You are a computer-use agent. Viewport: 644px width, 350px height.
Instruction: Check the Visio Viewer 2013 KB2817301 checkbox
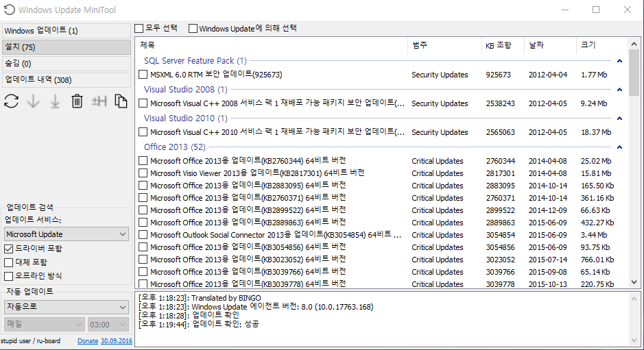click(x=143, y=173)
